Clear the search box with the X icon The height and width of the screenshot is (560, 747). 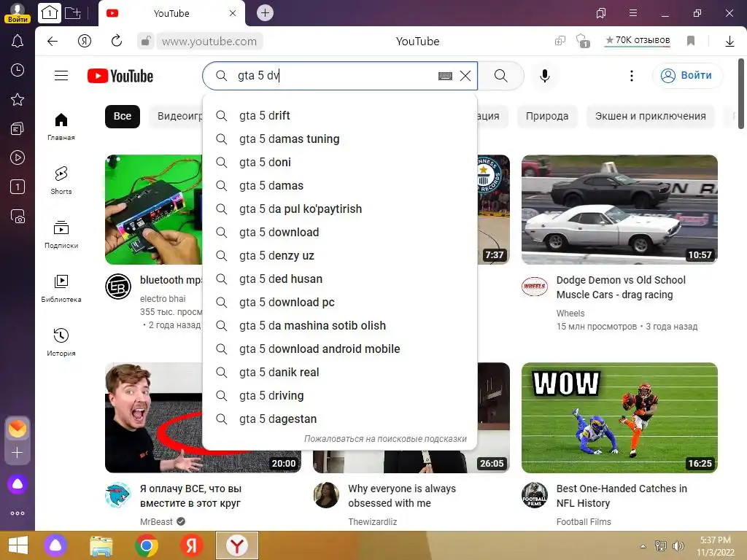click(x=465, y=76)
